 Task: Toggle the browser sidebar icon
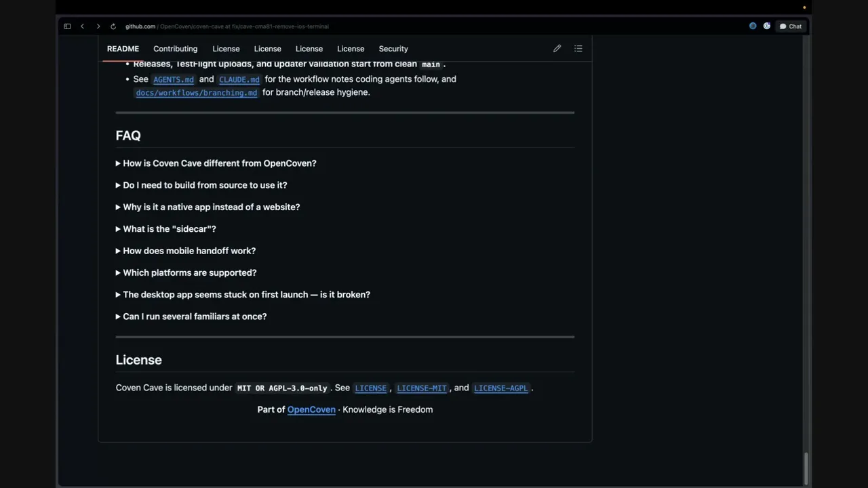pos(67,26)
